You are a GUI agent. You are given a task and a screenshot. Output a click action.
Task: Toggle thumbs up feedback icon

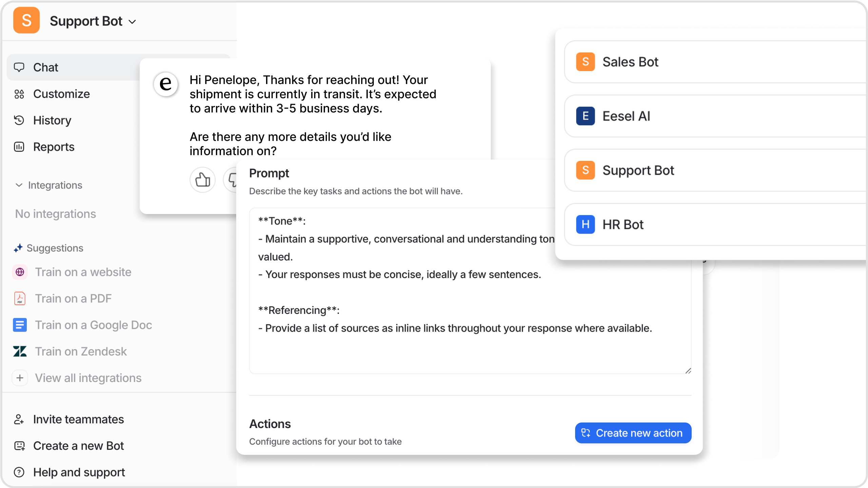203,179
